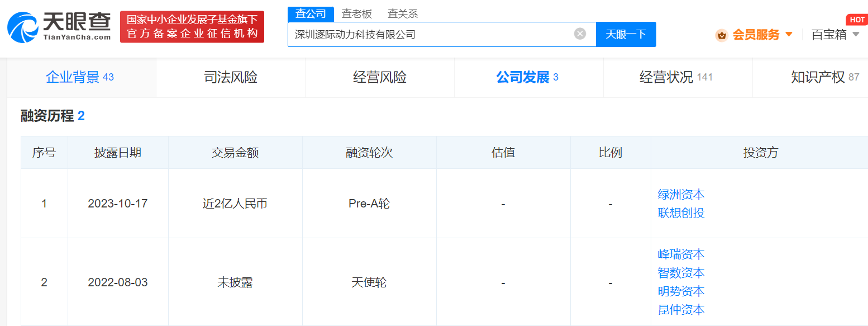The image size is (868, 326).
Task: Open investor link 昆仲资本
Action: (681, 310)
